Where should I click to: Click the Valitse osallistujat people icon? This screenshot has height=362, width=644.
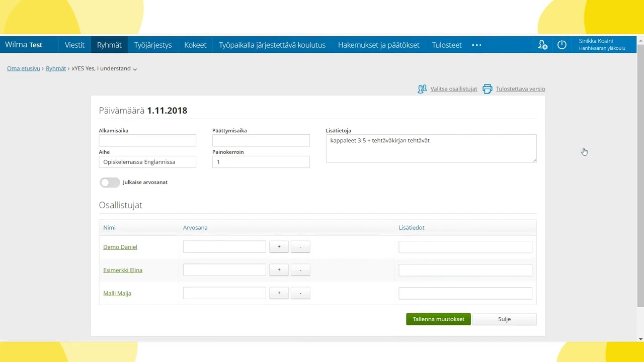pyautogui.click(x=422, y=89)
